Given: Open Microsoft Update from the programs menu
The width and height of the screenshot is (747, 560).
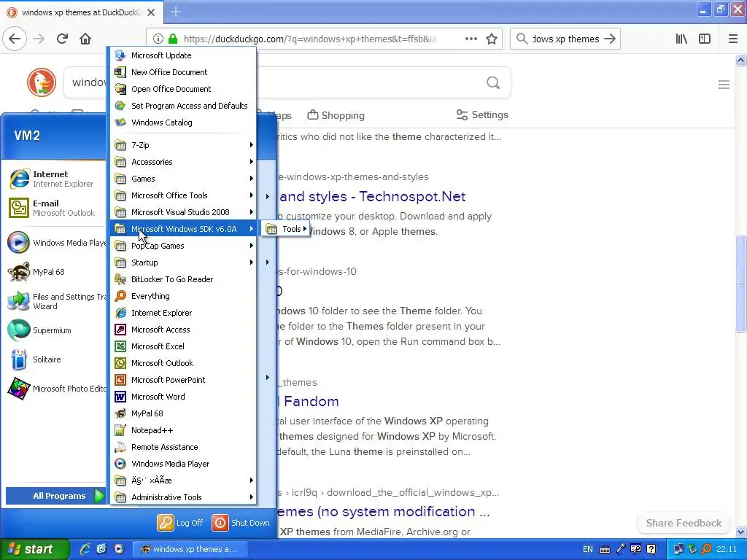Looking at the screenshot, I should pyautogui.click(x=183, y=55).
